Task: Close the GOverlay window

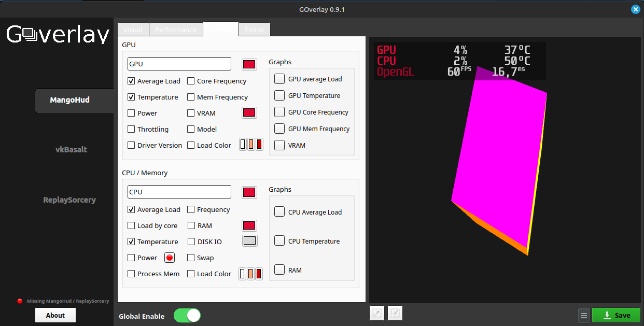Action: pos(635,9)
